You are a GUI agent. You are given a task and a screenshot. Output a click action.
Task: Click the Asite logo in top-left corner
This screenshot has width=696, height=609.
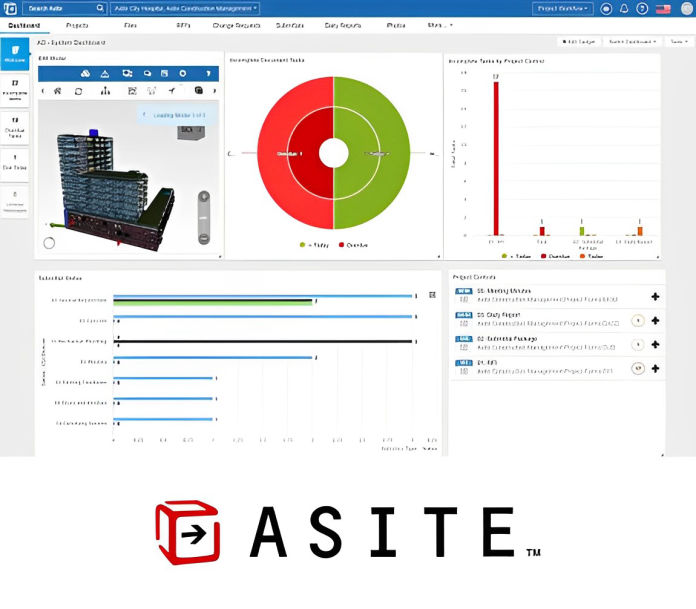click(x=9, y=8)
